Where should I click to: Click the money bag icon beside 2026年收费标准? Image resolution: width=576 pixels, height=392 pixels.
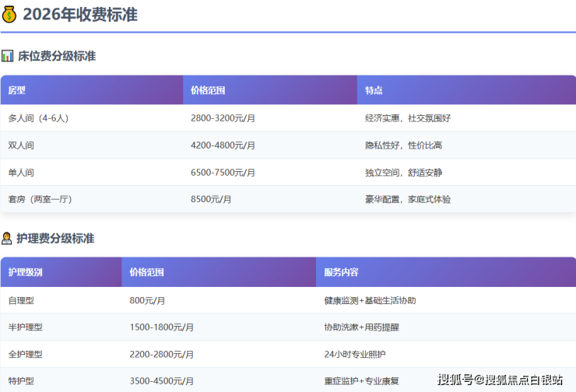click(9, 14)
